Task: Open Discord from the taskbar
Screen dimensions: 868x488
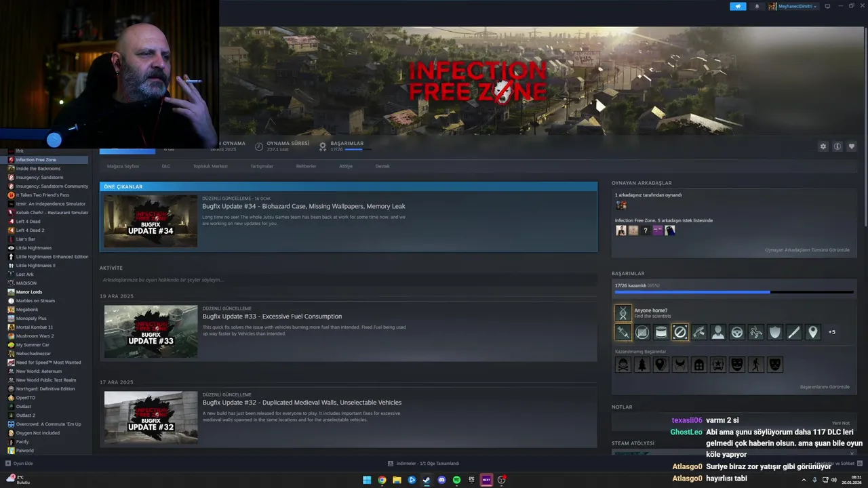Action: tap(441, 480)
